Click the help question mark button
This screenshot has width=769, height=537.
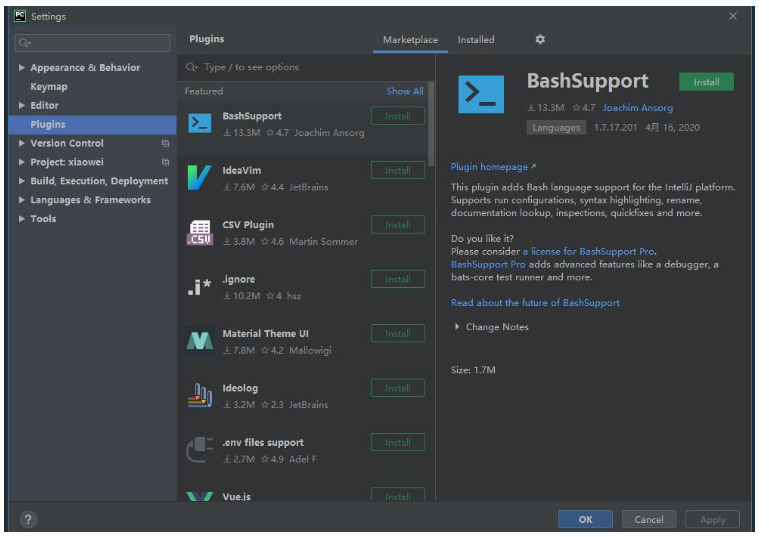(28, 519)
